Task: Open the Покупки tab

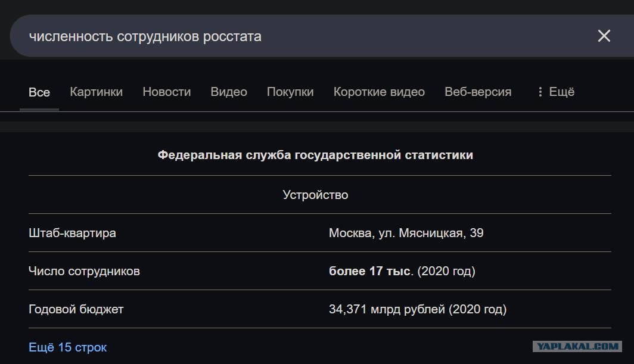Action: click(x=290, y=92)
